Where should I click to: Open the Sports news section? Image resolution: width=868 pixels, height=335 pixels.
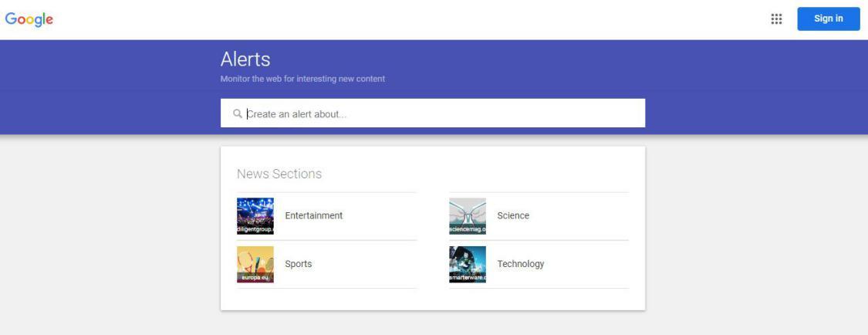pyautogui.click(x=326, y=264)
